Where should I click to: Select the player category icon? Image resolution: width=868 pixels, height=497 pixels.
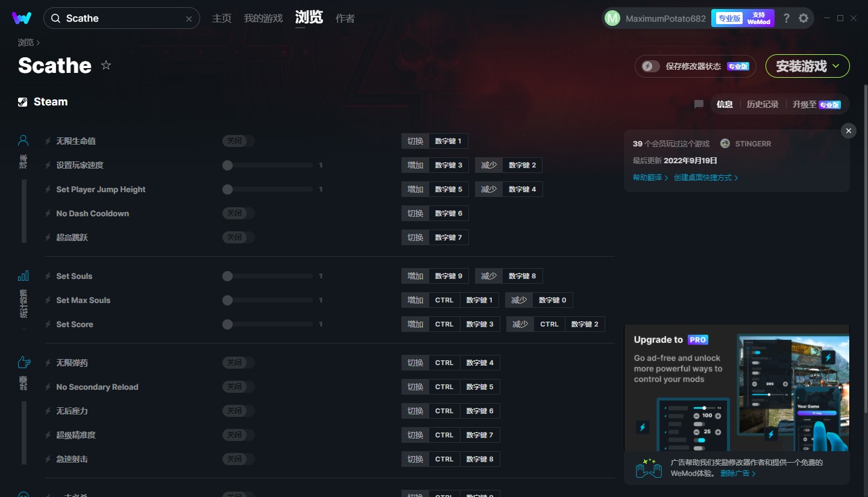(24, 140)
